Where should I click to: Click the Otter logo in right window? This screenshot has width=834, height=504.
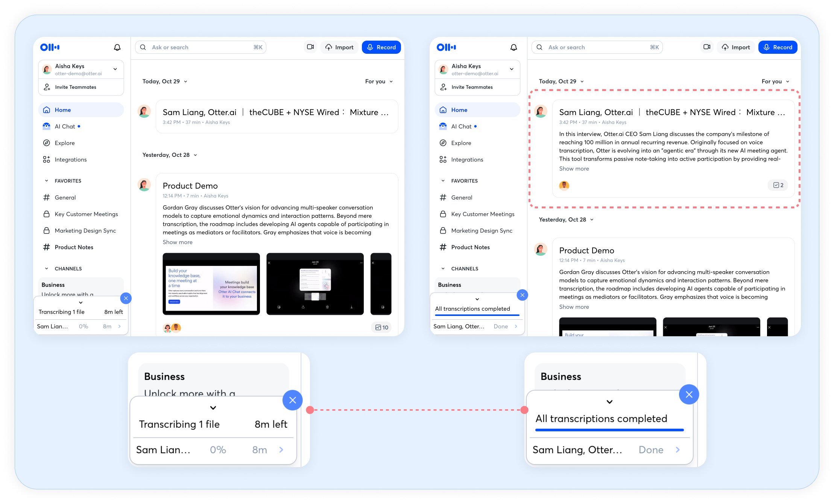point(447,47)
